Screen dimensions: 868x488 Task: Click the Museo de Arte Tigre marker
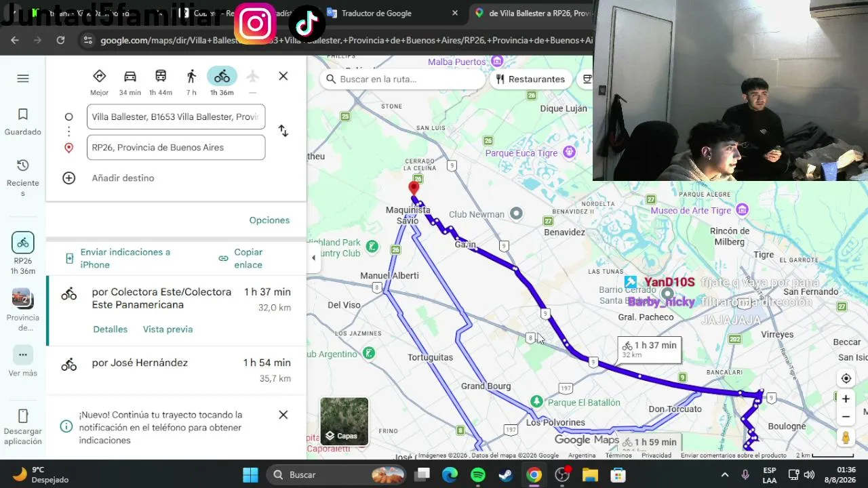[x=743, y=210]
